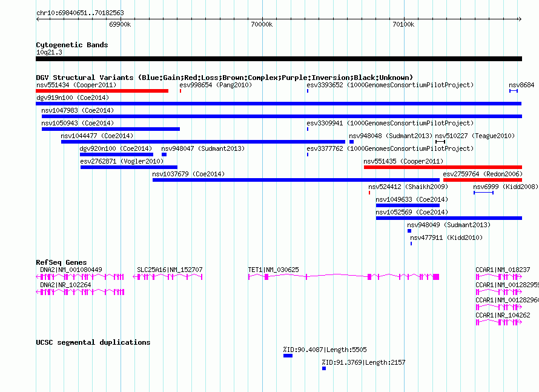Click the dgv920n100 Coe2014 blue bar

[116, 154]
